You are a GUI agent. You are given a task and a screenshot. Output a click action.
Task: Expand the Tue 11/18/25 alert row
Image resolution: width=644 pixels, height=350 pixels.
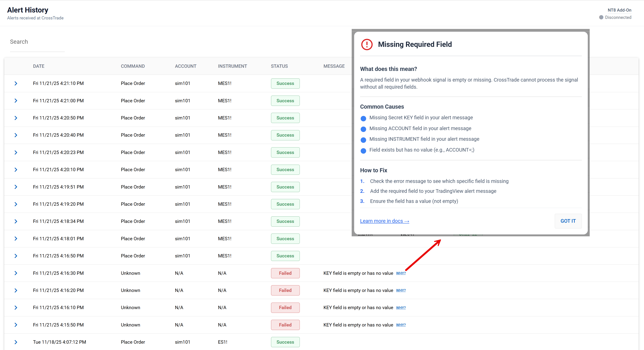[16, 342]
